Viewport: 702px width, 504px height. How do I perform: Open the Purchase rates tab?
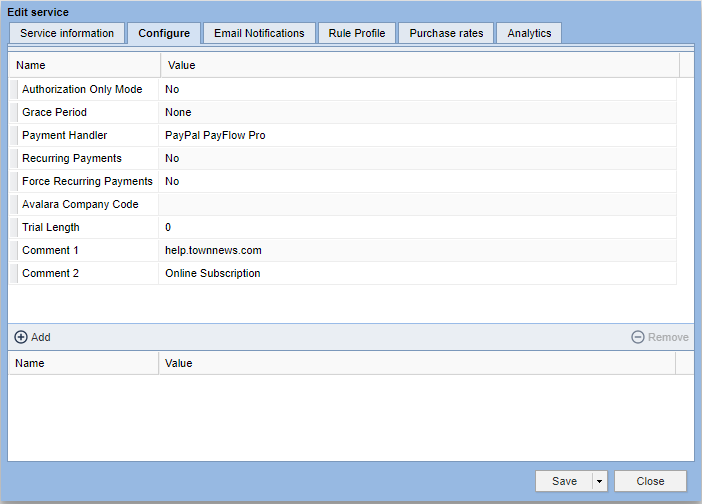click(446, 33)
